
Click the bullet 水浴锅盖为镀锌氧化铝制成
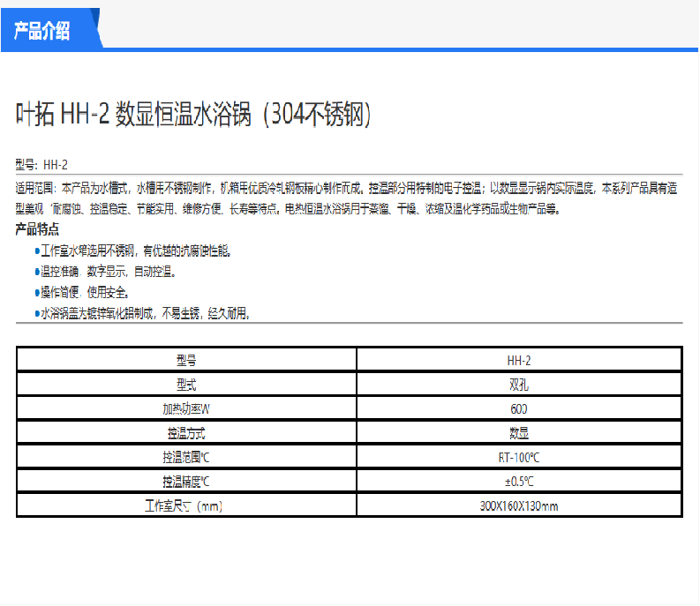(x=143, y=313)
